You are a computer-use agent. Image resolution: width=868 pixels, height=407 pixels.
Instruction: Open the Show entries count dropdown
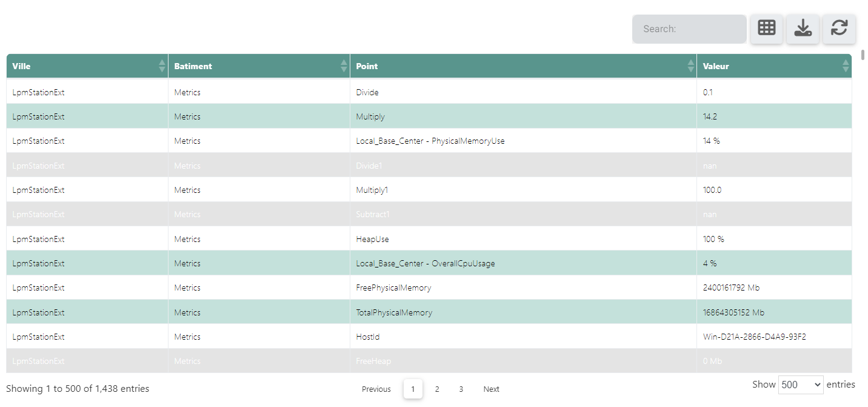point(801,385)
